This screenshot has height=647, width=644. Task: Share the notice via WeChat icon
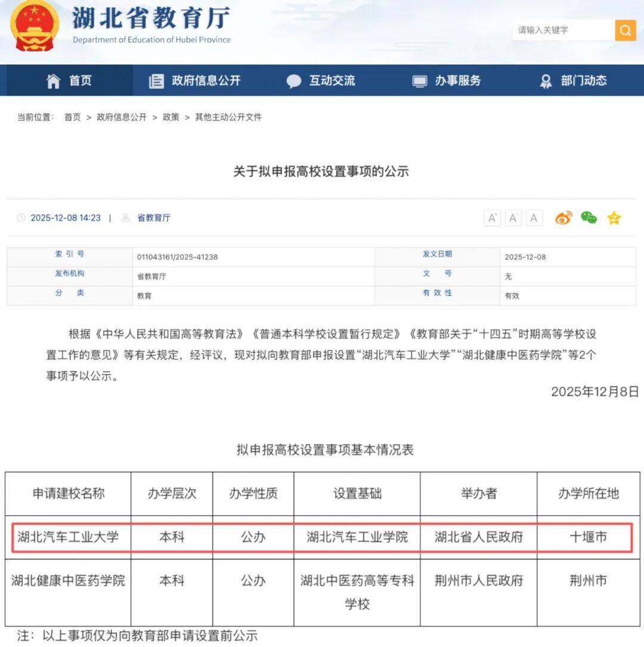[x=589, y=218]
